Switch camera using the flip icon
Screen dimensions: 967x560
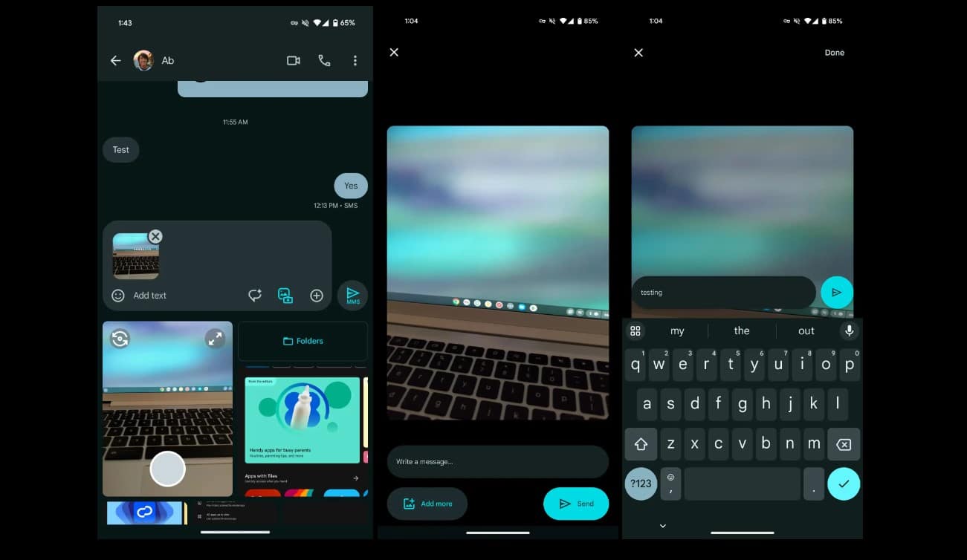pos(120,339)
